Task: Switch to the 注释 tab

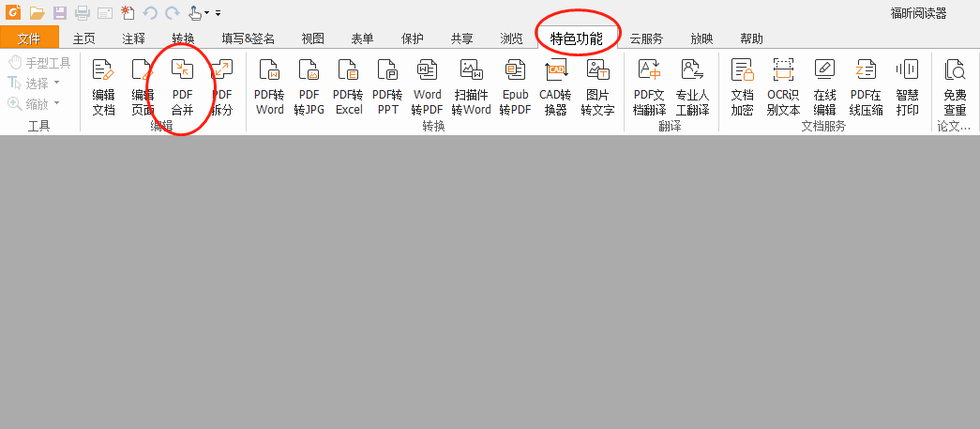Action: point(134,38)
